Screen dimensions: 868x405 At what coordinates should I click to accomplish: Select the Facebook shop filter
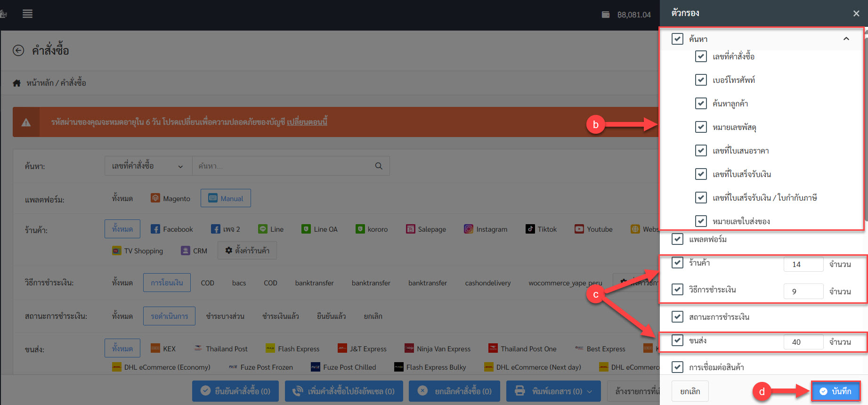pos(172,229)
